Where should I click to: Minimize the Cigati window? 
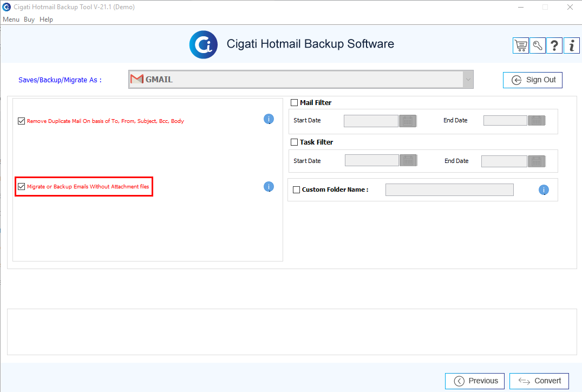coord(521,7)
